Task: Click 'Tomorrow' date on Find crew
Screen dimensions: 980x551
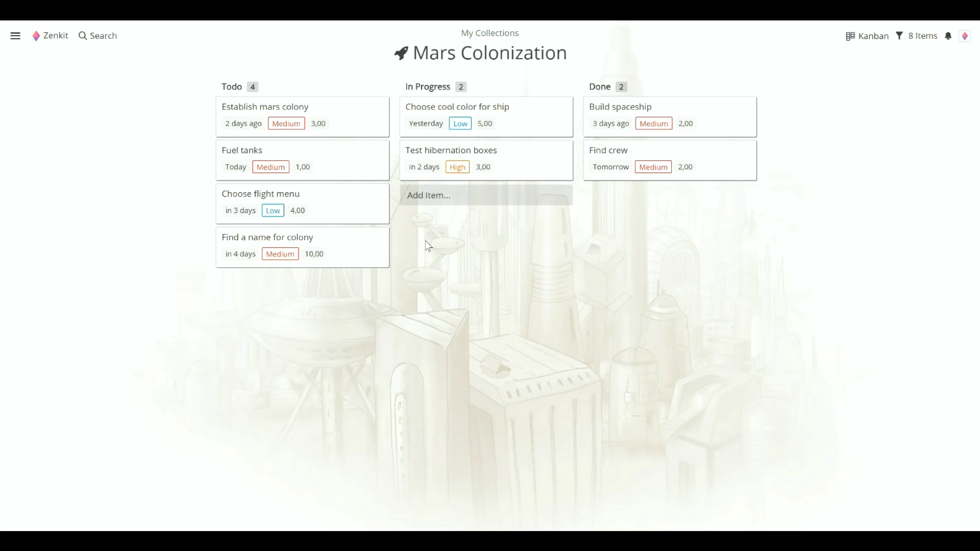Action: point(610,167)
